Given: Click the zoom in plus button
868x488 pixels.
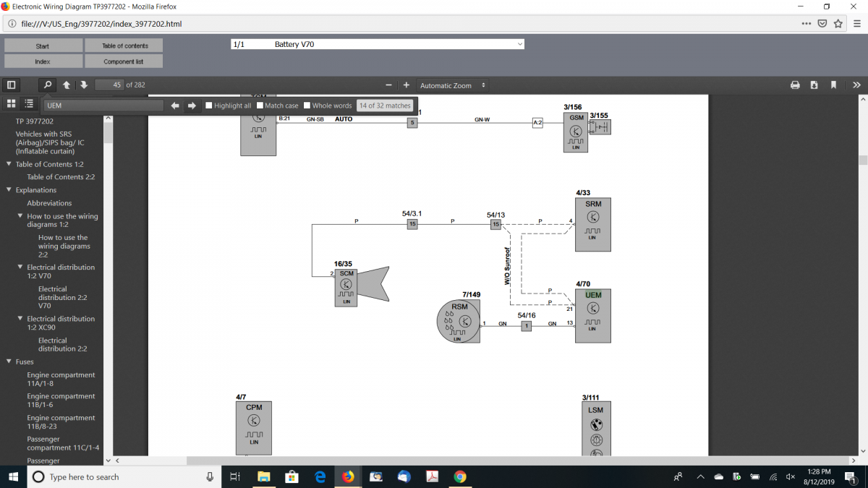Looking at the screenshot, I should point(407,85).
